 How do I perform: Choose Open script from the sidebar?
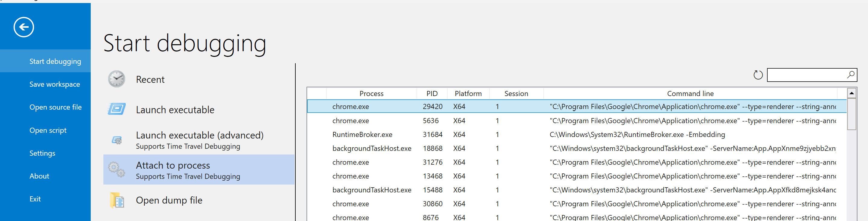coord(48,130)
